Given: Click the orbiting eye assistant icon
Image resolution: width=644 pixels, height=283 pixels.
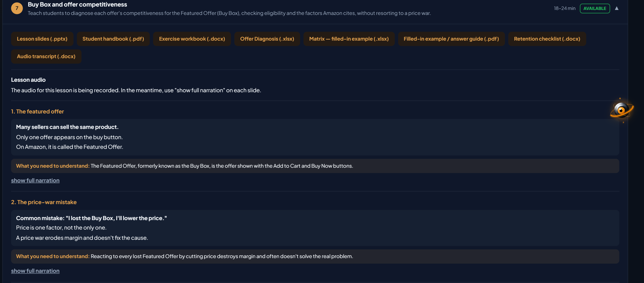Looking at the screenshot, I should click(622, 110).
